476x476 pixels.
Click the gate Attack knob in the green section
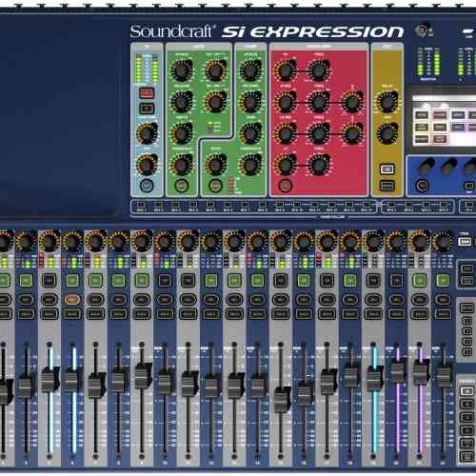[182, 70]
